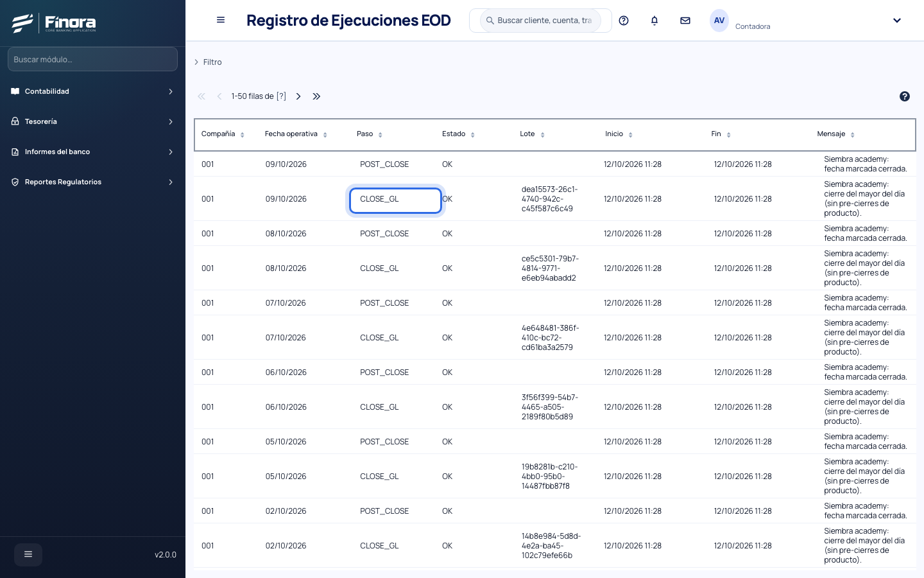924x578 pixels.
Task: Click the table help question-mark icon
Action: pyautogui.click(x=905, y=96)
